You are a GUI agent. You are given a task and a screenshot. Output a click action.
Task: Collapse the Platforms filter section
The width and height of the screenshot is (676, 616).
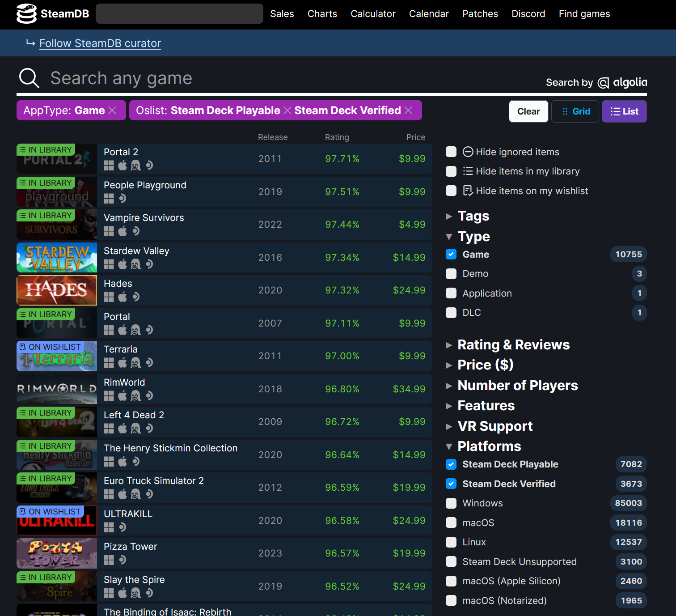[x=483, y=446]
